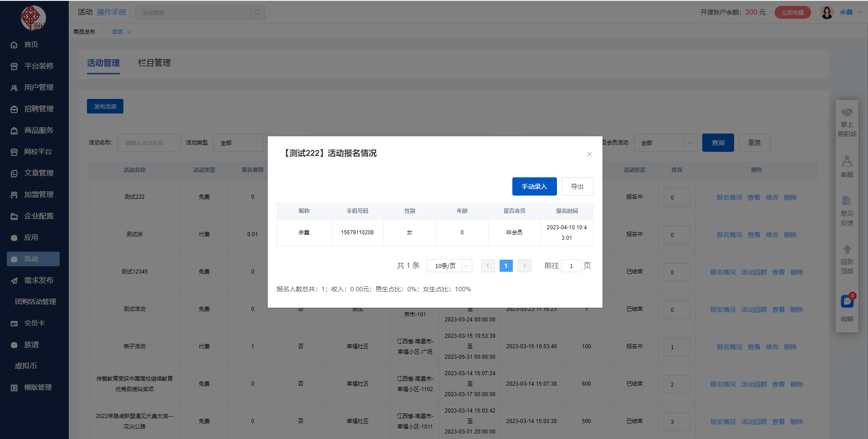Close the 活动报名情况 dialog
The image size is (868, 439).
click(589, 154)
